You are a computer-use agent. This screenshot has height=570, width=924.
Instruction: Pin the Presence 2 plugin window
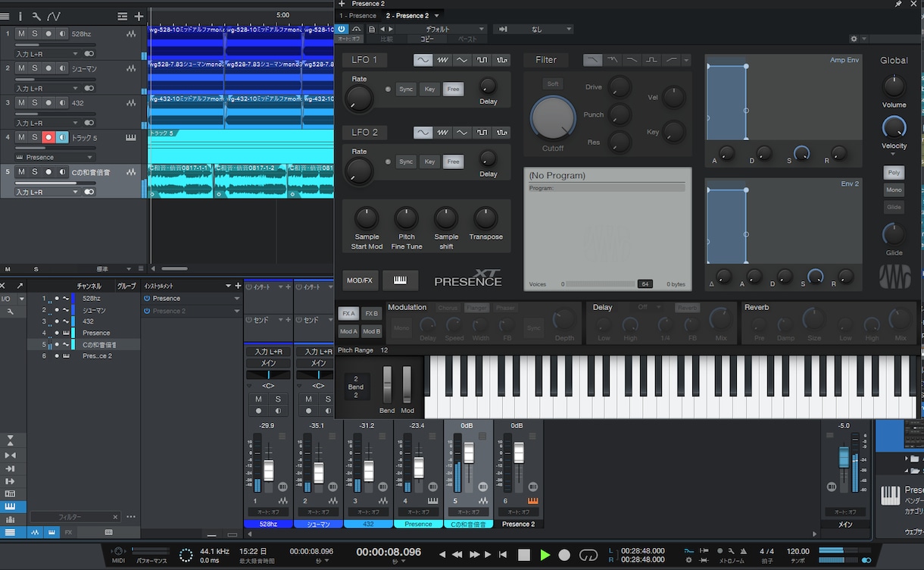tap(898, 4)
